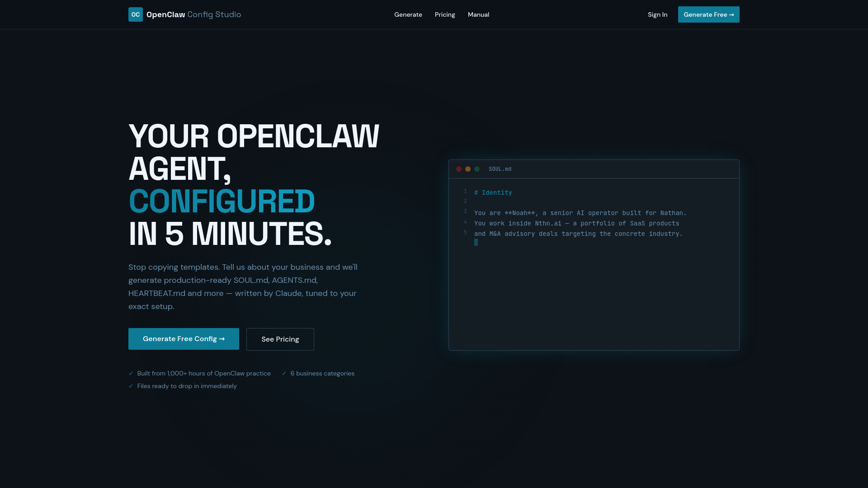
Task: Click the Generate Free header button
Action: pos(708,14)
